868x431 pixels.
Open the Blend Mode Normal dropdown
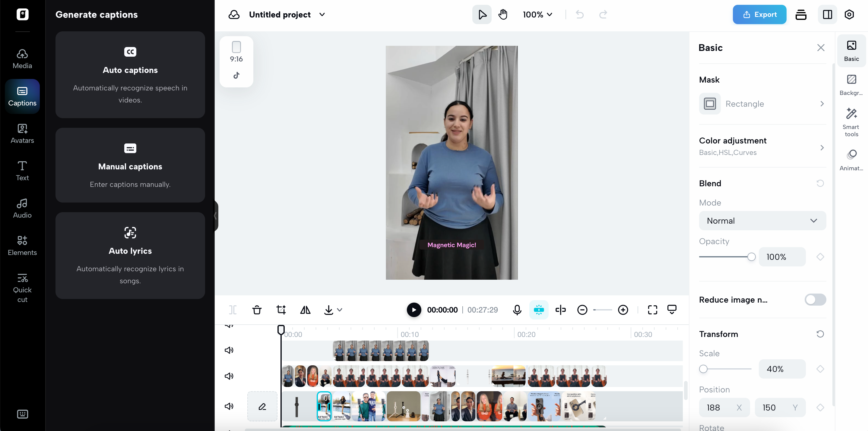(x=762, y=221)
